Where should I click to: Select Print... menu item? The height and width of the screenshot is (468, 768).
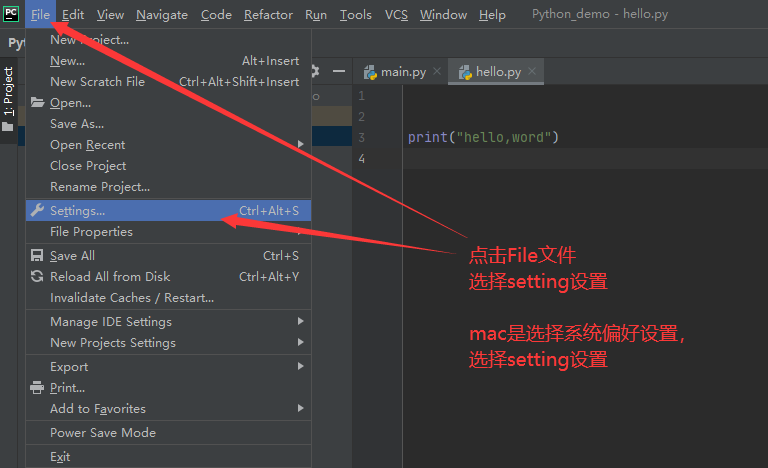tap(168, 388)
